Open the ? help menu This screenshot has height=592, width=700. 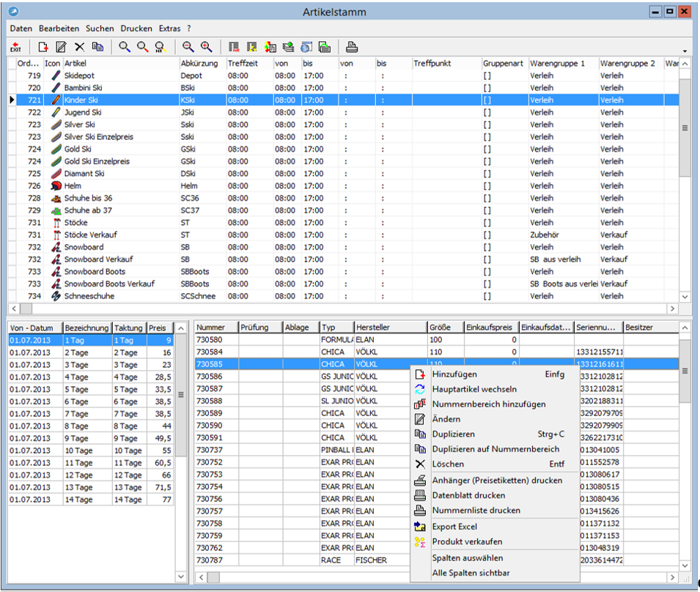coord(189,29)
